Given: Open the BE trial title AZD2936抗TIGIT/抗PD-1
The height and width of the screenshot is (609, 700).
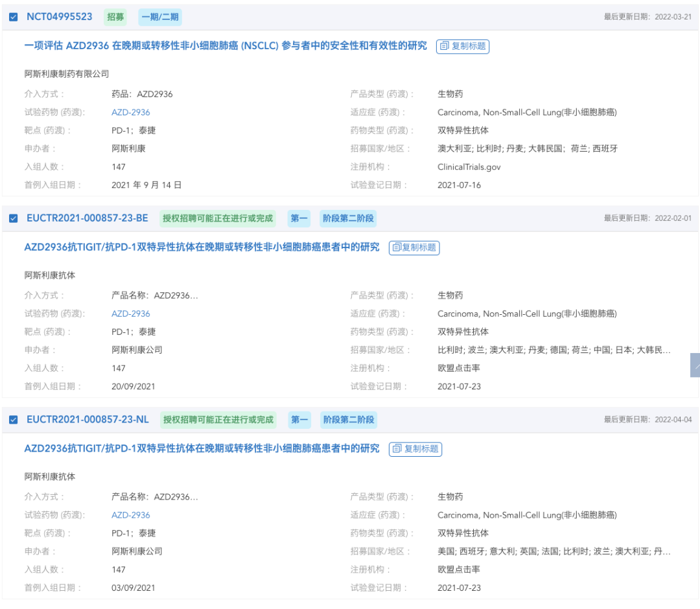Looking at the screenshot, I should (x=202, y=247).
